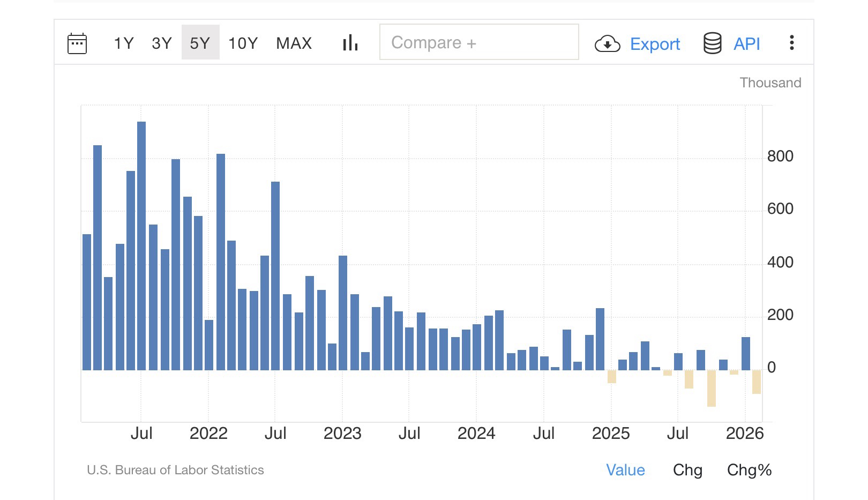Click the tallest blue bar at Jul 2021
The width and height of the screenshot is (868, 500).
tap(141, 245)
